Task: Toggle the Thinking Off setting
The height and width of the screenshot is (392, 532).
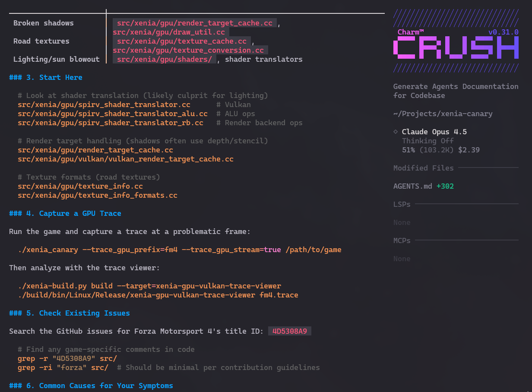Action: coord(427,141)
